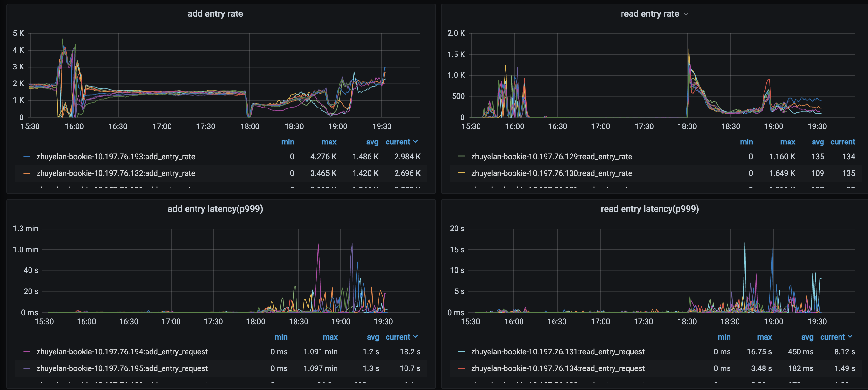Screen dimensions: 868x390
Task: Sort add entry latency legend by current
Action: [397, 337]
